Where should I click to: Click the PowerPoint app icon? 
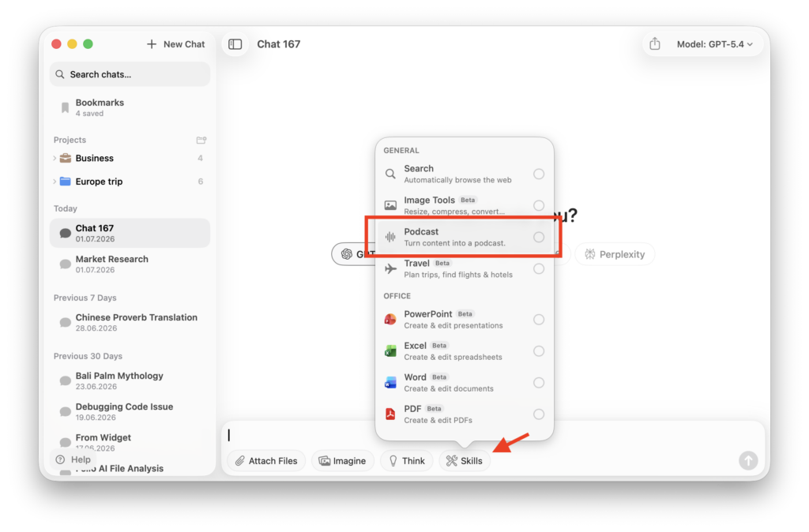click(390, 320)
